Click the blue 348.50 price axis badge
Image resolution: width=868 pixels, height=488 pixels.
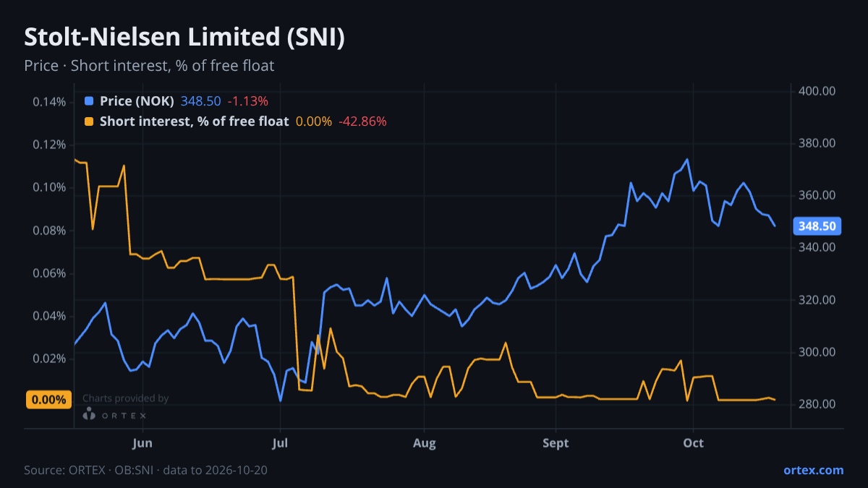(818, 226)
